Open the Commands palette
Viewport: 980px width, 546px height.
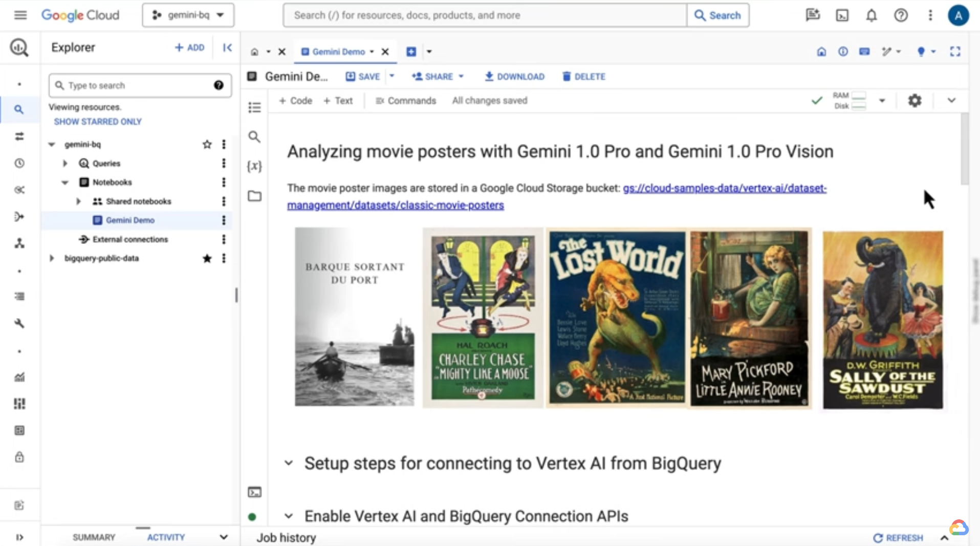pyautogui.click(x=405, y=100)
